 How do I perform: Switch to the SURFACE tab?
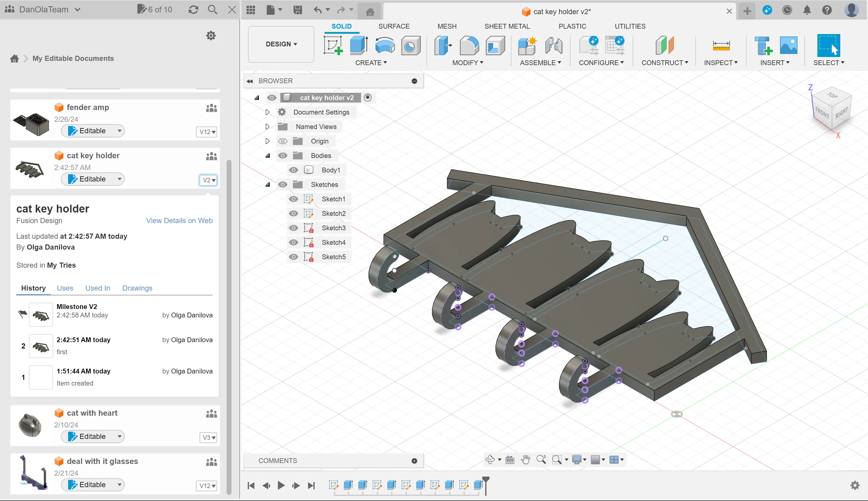pyautogui.click(x=394, y=26)
